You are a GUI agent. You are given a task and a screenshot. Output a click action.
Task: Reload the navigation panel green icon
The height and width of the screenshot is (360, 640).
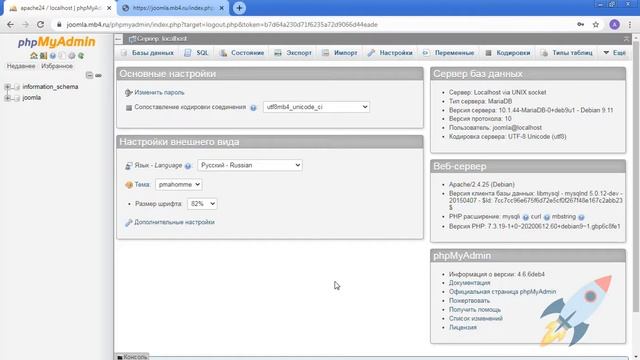pos(81,56)
